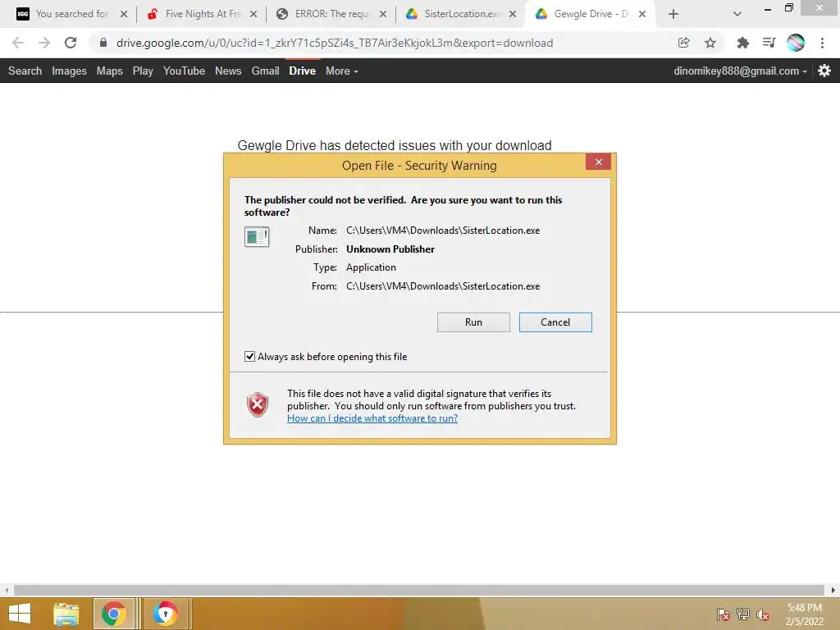
Task: Open File Explorer from the taskbar
Action: tap(66, 614)
